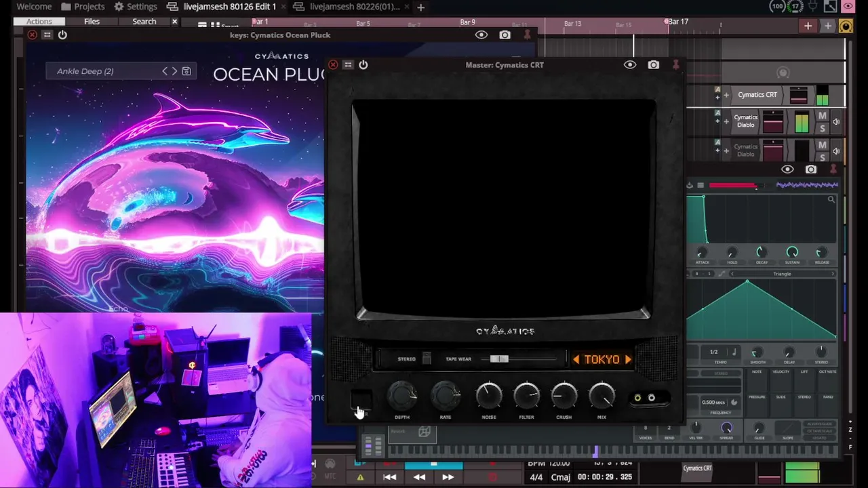
Task: Toggle power on Ocean Pluck plugin
Action: (x=62, y=35)
